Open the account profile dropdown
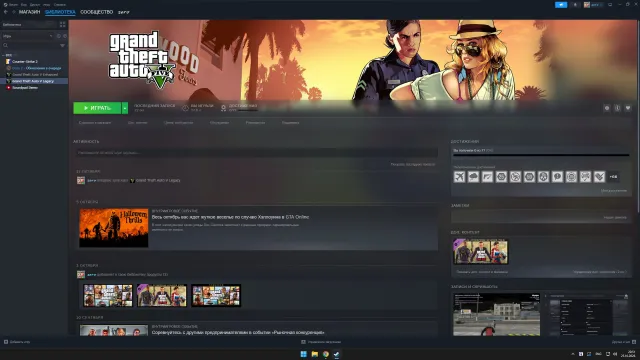Screen dimensions: 640x360 point(593,5)
